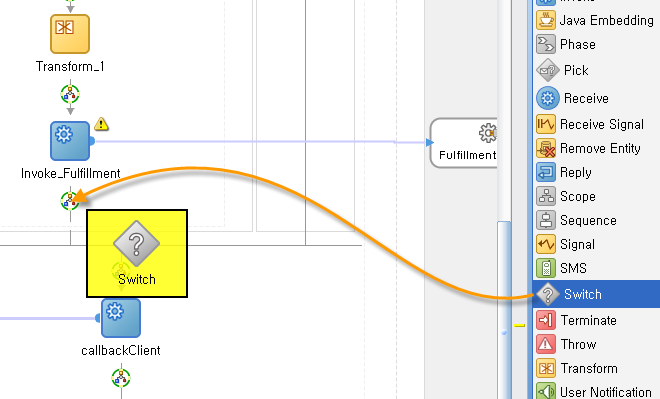This screenshot has height=399, width=660.
Task: Choose the Pick label in the palette
Action: coord(576,70)
